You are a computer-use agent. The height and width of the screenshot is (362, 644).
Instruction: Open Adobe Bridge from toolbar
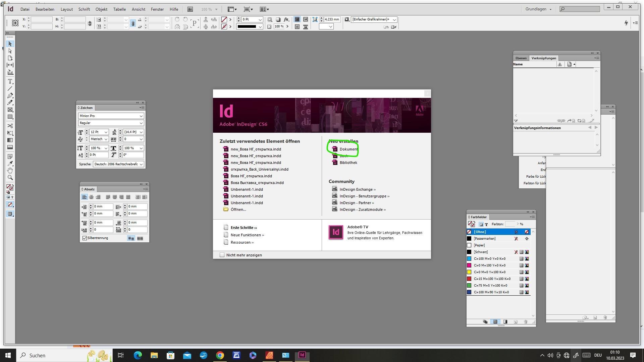pos(190,9)
